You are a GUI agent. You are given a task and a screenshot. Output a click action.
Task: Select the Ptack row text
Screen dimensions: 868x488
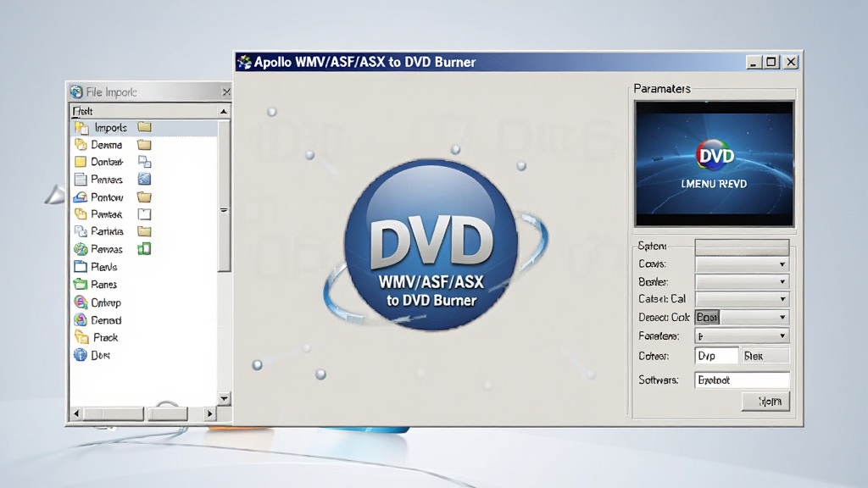105,337
